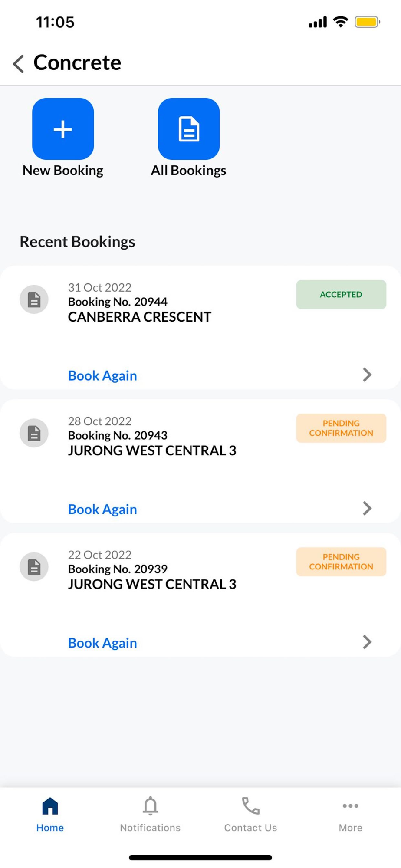
Task: Tap Pending Confirmation badge on booking 20943
Action: point(341,428)
